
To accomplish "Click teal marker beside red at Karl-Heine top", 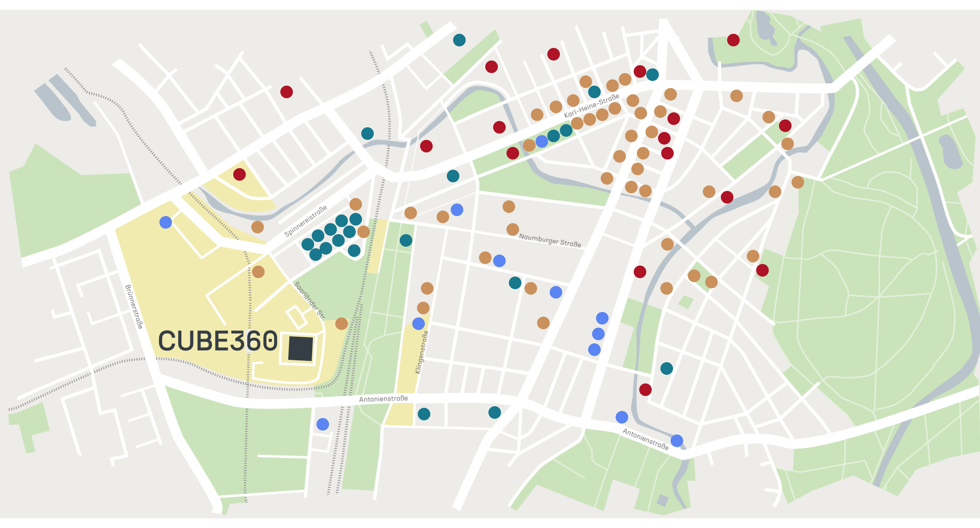I will 653,75.
